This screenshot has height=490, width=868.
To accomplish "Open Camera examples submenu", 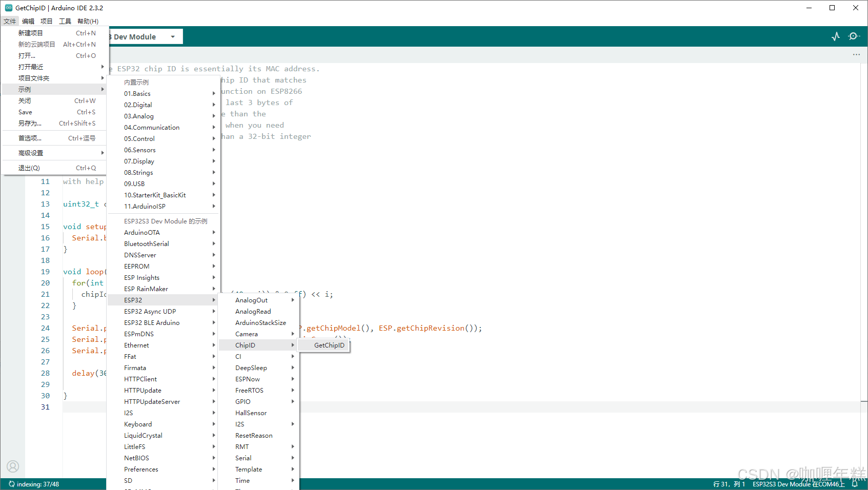I will tap(258, 334).
